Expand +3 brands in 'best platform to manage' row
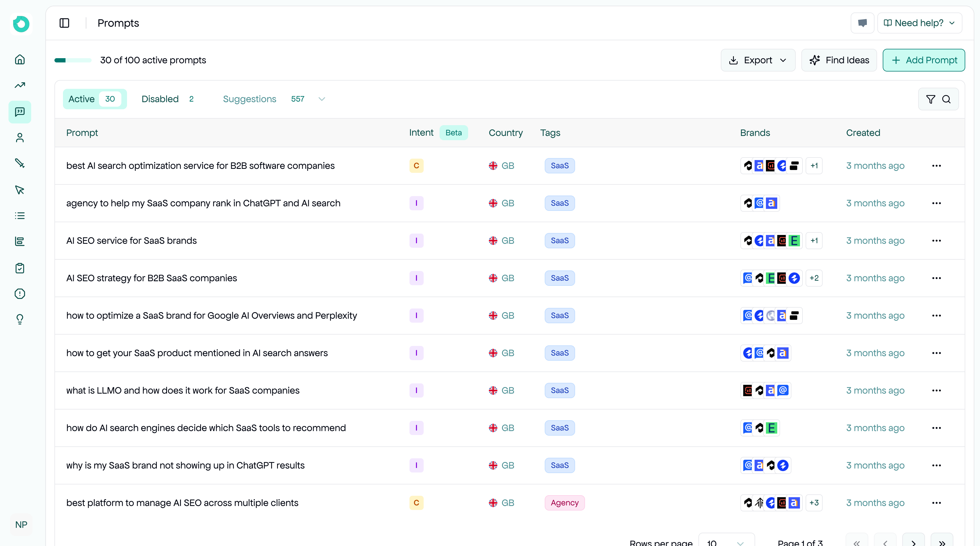Viewport: 980px width, 546px height. pos(814,503)
